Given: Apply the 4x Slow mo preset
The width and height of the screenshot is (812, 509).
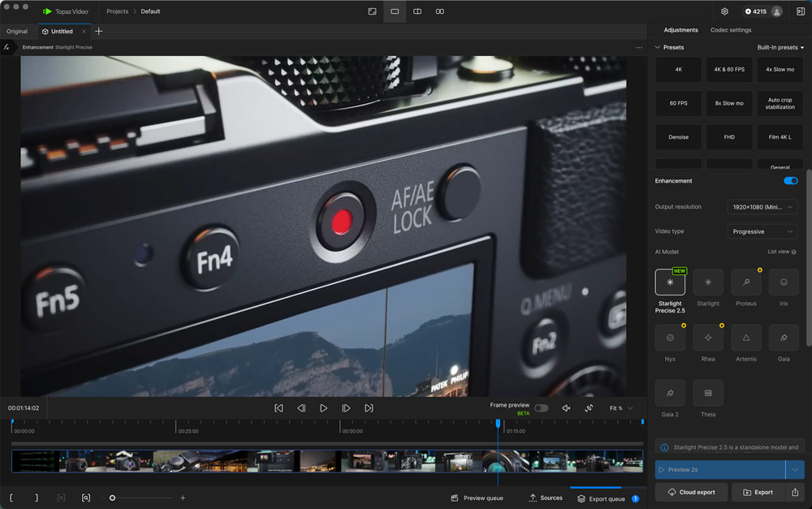Looking at the screenshot, I should 780,69.
